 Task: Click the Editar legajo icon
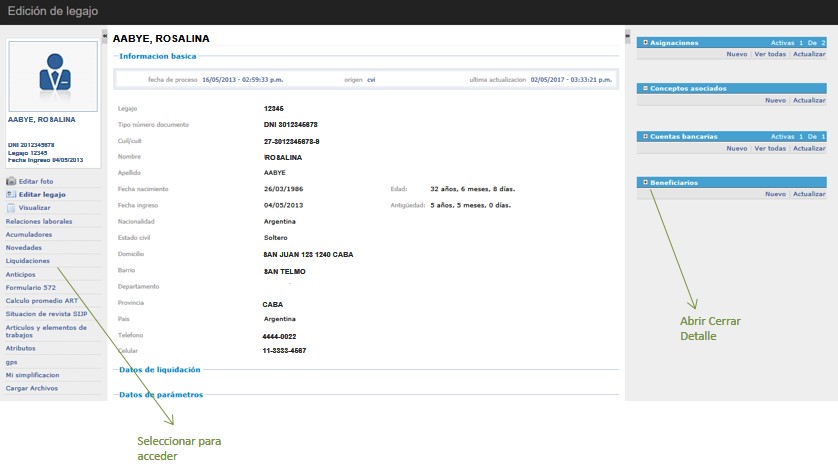(x=11, y=194)
